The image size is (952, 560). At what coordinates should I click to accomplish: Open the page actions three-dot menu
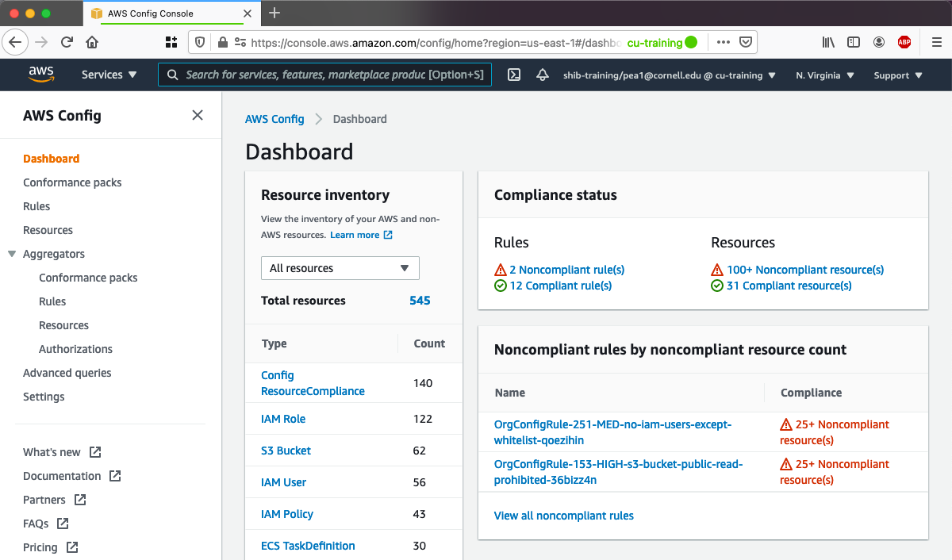[724, 42]
